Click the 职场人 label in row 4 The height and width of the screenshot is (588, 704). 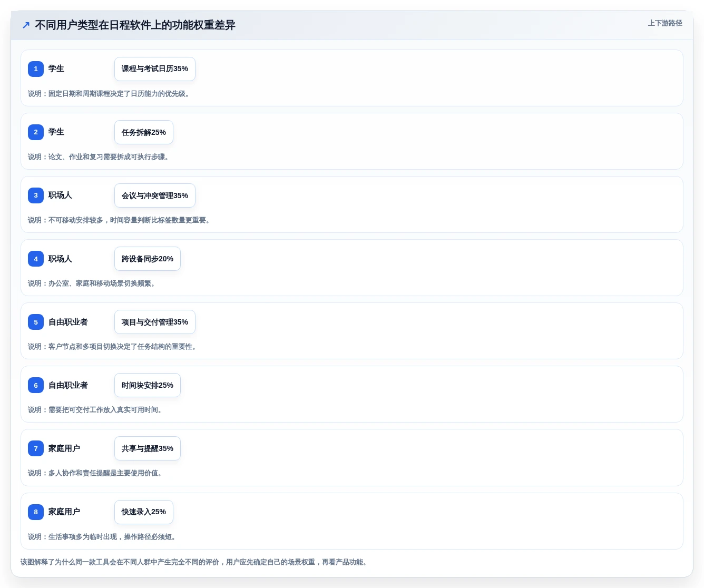(60, 259)
